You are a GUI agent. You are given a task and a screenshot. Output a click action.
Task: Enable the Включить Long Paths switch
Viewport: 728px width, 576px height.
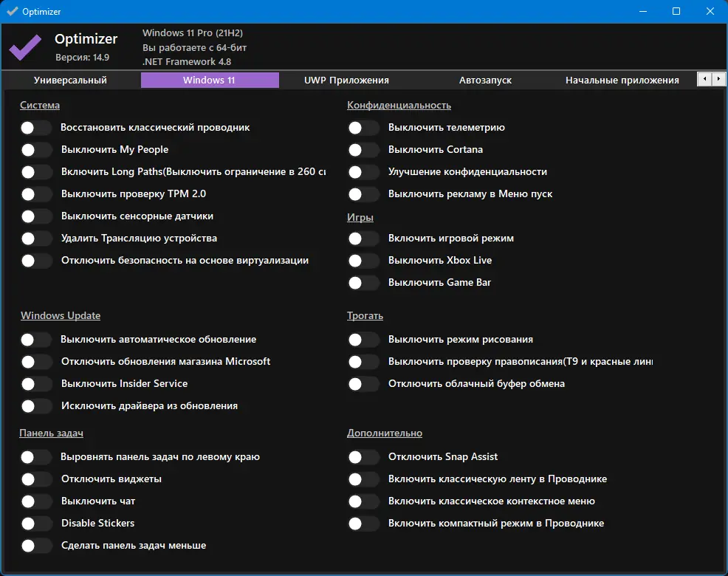[x=35, y=172]
